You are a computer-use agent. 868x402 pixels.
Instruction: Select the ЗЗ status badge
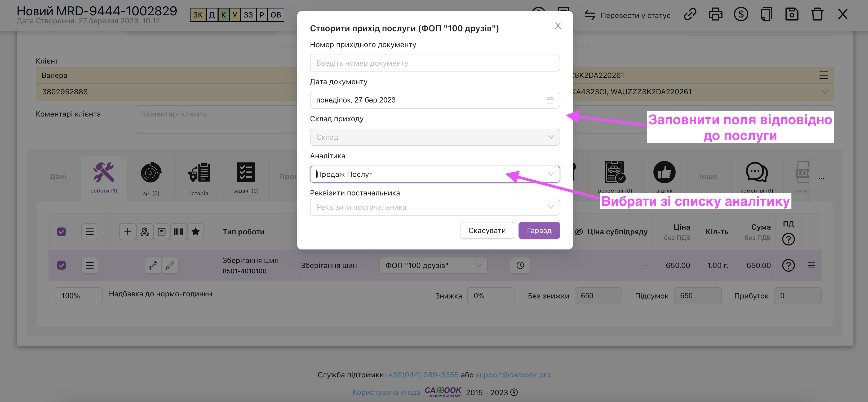coord(248,15)
